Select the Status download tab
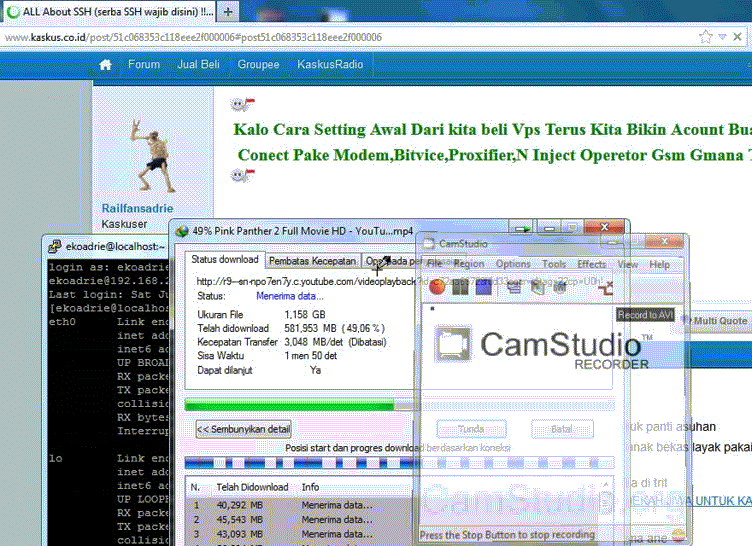 224,260
